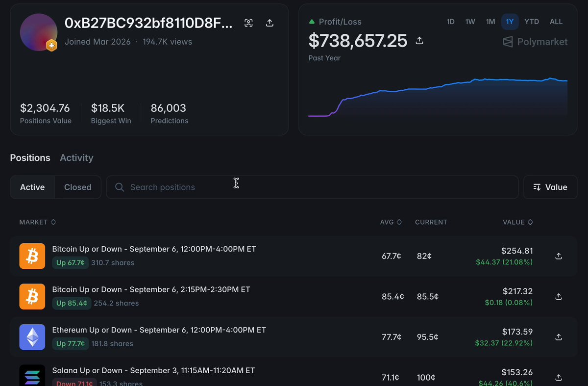The width and height of the screenshot is (588, 386).
Task: Click the Up 85.4¢ outcome badge
Action: click(71, 303)
